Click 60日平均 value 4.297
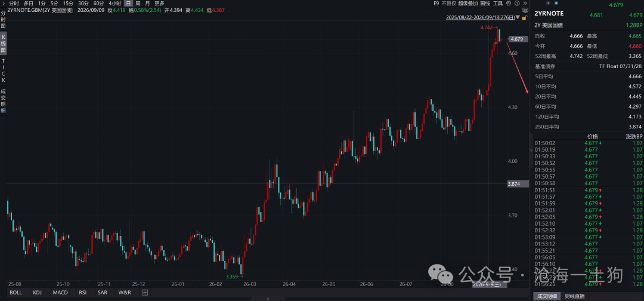Image resolution: width=644 pixels, height=301 pixels. tap(634, 106)
